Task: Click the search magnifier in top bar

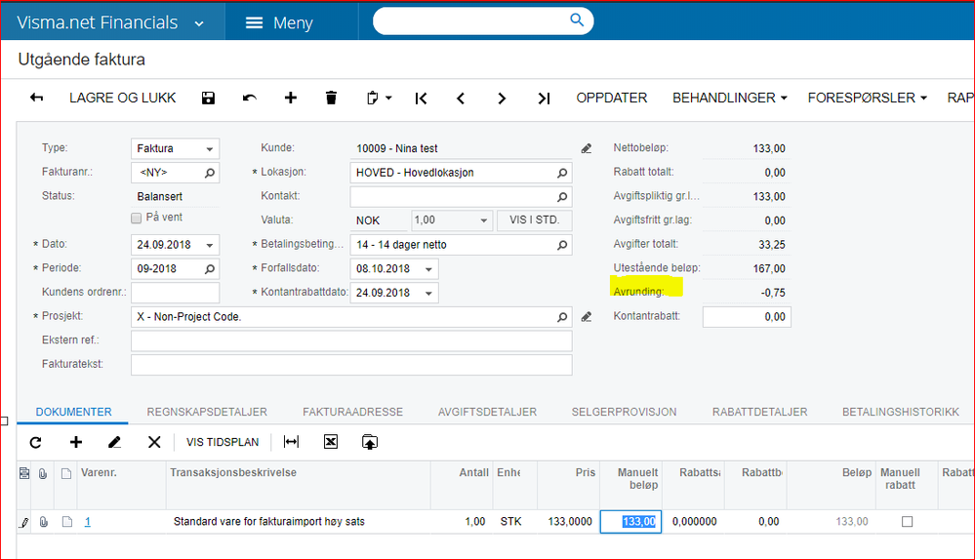Action: (577, 20)
